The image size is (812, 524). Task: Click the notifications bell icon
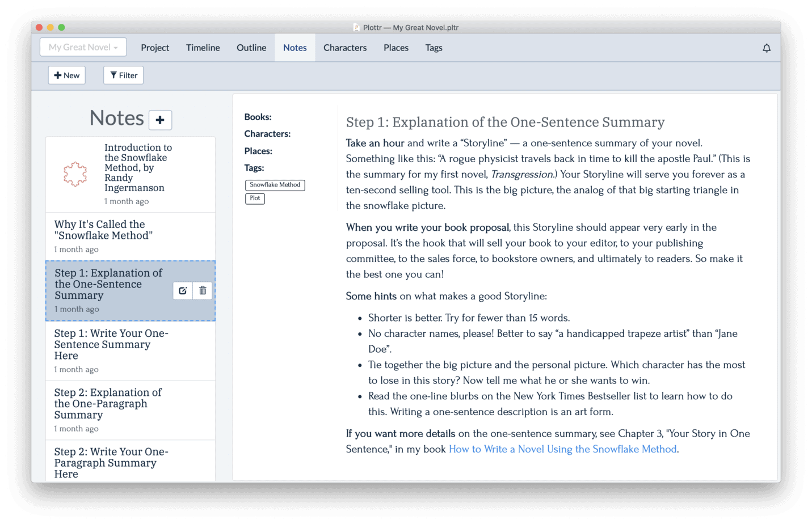click(x=766, y=48)
